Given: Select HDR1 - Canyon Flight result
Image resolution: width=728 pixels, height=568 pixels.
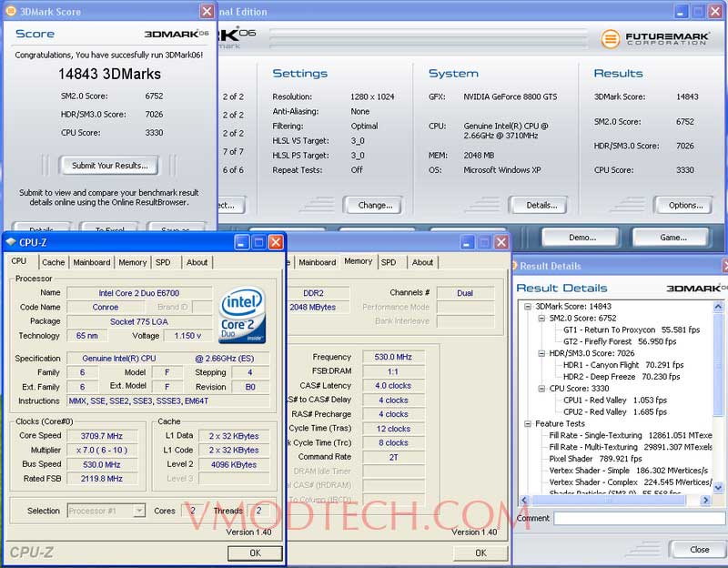Looking at the screenshot, I should [623, 365].
